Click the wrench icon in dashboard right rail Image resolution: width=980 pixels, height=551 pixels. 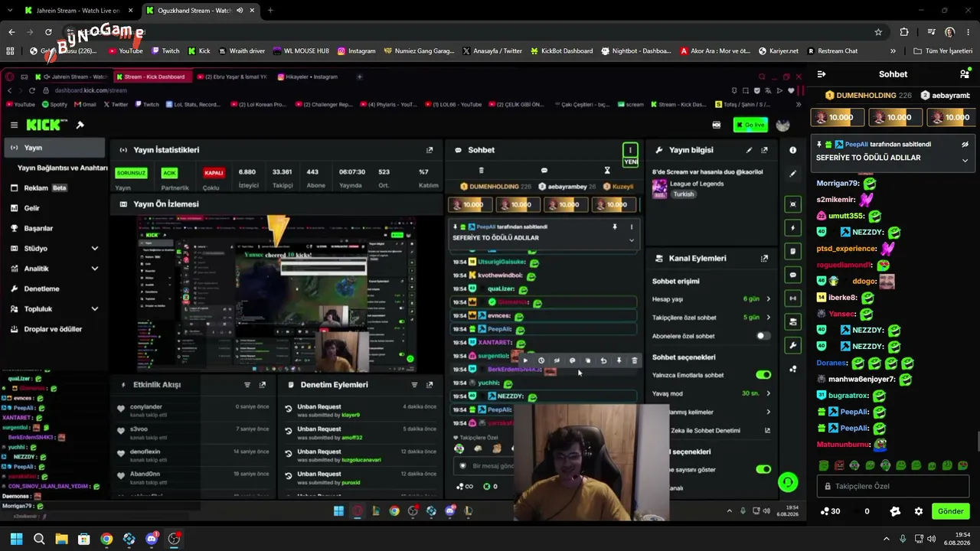(793, 345)
